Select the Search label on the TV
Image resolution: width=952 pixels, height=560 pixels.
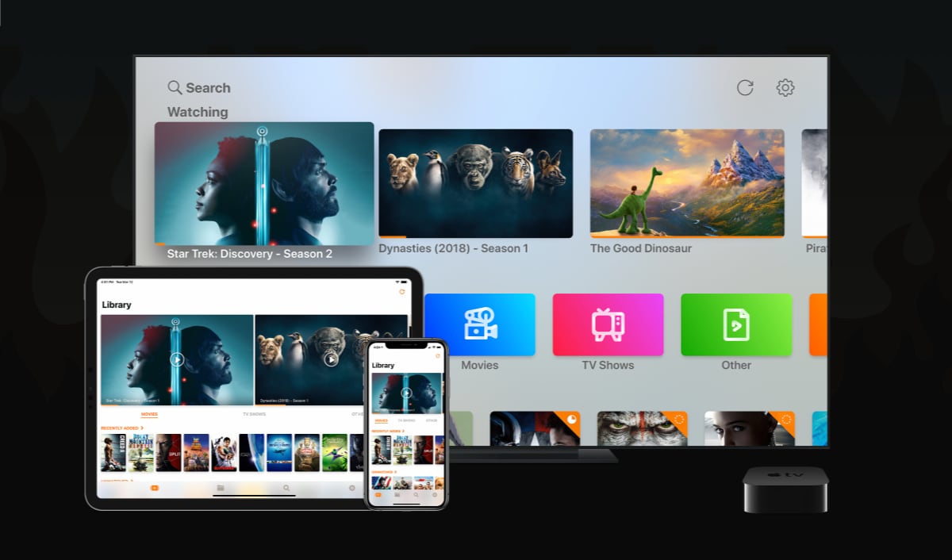[x=208, y=88]
